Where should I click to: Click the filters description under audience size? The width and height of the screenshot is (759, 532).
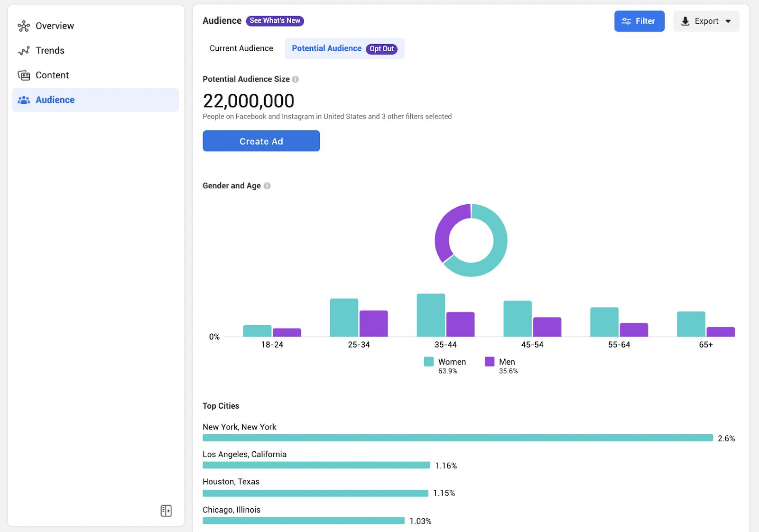[x=327, y=117]
